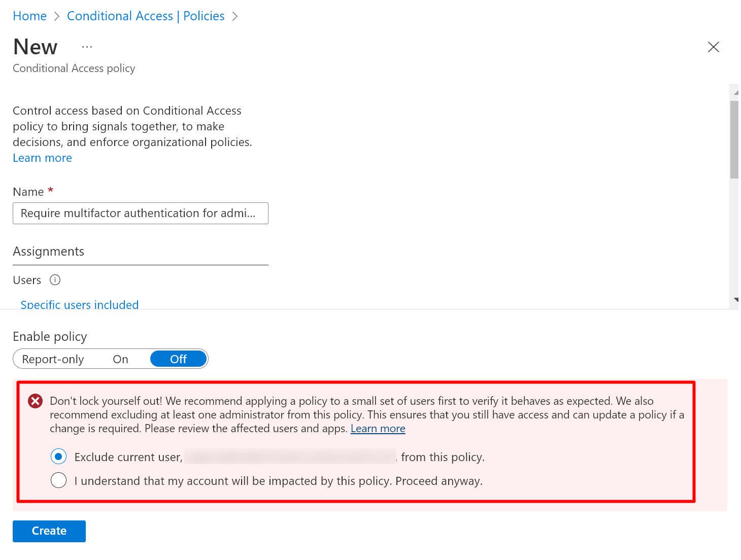Image resolution: width=741 pixels, height=560 pixels.
Task: Open Specific users included assignment
Action: (x=80, y=304)
